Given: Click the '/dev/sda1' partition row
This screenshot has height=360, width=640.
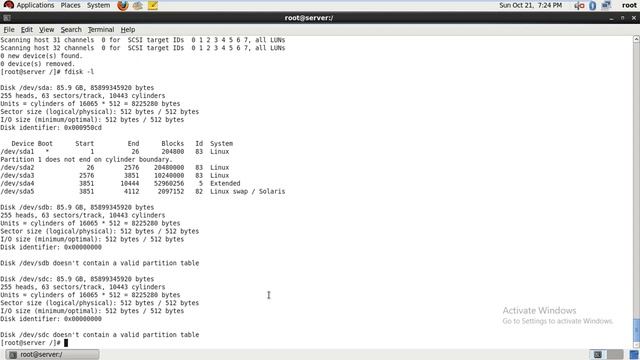Looking at the screenshot, I should click(x=115, y=151).
